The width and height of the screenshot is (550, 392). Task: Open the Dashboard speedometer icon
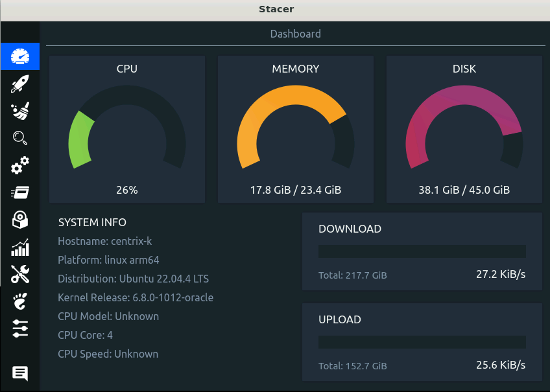(20, 56)
